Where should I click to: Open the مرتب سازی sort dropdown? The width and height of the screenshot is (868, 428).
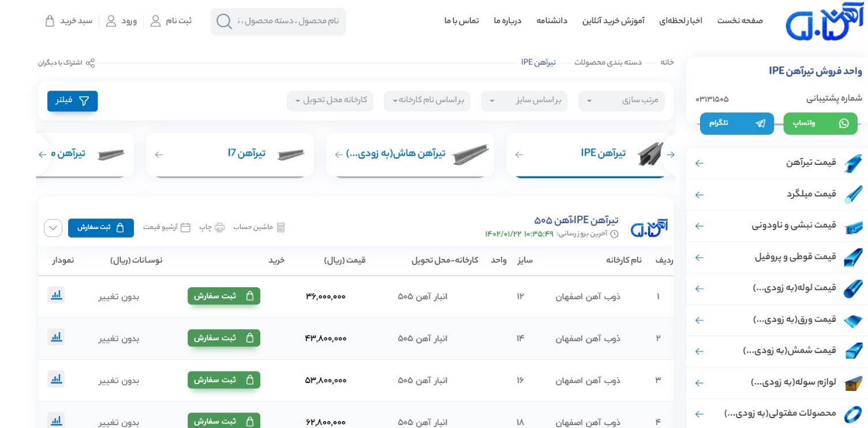pyautogui.click(x=622, y=101)
